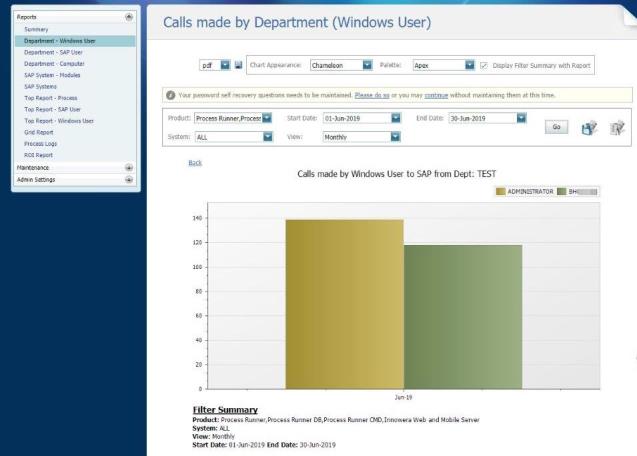The image size is (637, 456).
Task: Click the first report export icon after Go
Action: pos(589,128)
